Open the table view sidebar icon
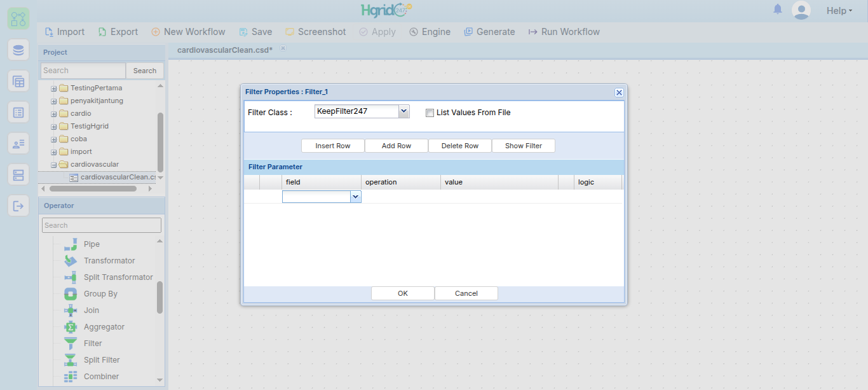 tap(18, 81)
